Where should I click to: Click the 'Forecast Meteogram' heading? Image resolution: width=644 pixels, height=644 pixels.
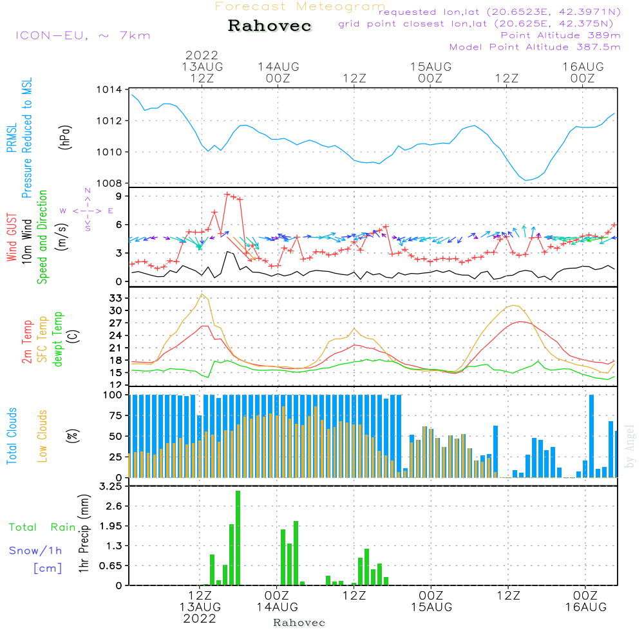click(300, 6)
